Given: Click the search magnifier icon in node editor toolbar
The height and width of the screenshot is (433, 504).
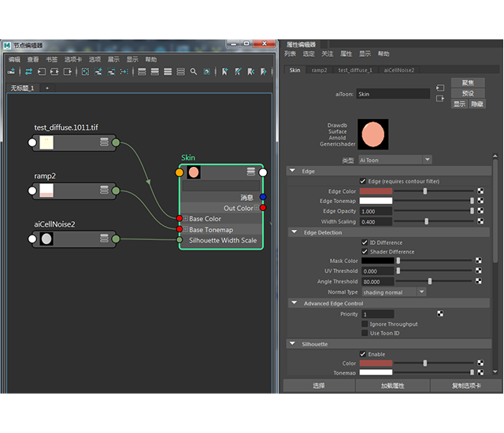Looking at the screenshot, I should click(x=194, y=72).
